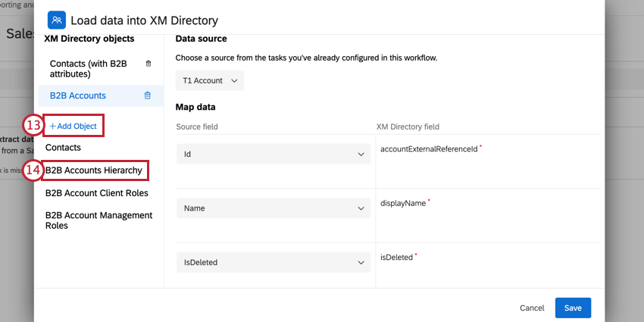
Task: Click the Map data heading
Action: tap(195, 107)
